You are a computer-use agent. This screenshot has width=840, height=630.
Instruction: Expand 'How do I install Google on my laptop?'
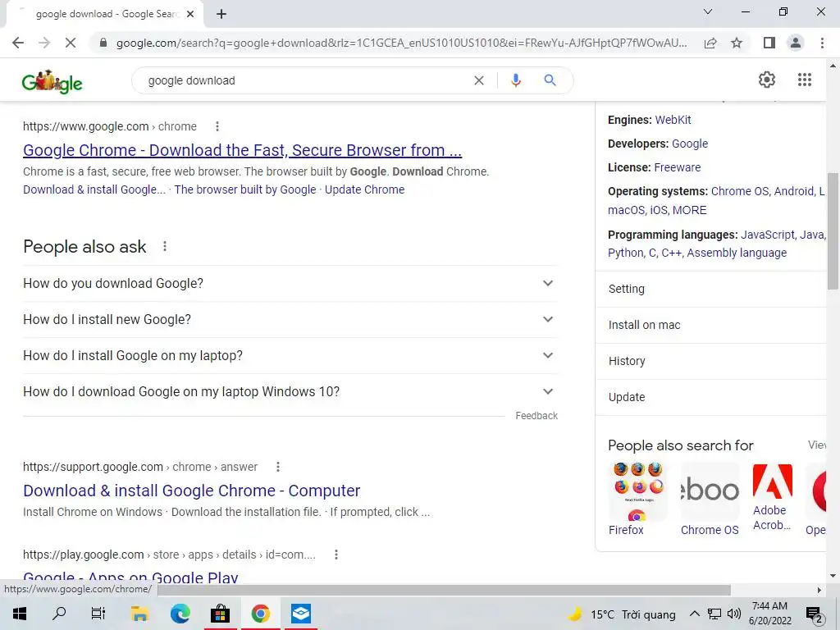tap(290, 356)
